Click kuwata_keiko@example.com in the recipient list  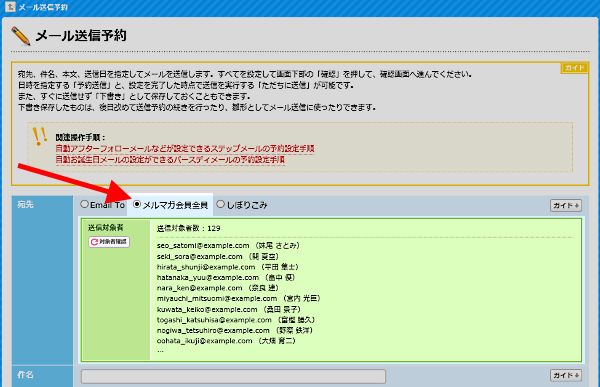point(207,309)
